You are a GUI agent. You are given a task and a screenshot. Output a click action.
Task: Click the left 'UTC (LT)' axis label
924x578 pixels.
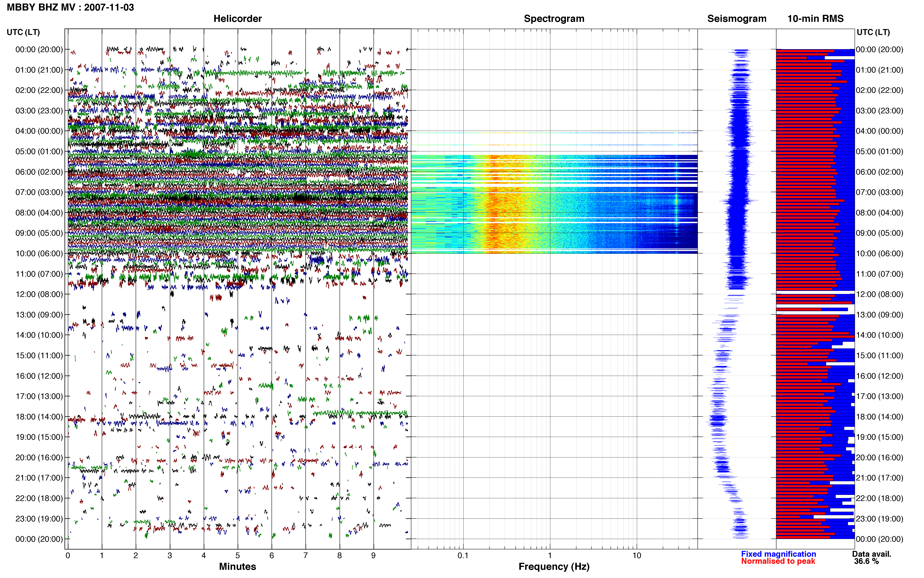point(23,32)
